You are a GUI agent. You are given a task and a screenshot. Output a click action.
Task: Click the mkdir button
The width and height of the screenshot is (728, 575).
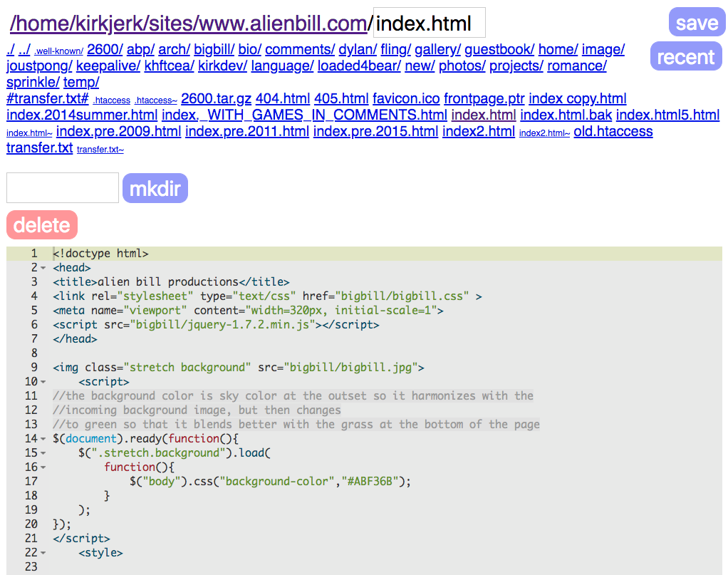155,187
